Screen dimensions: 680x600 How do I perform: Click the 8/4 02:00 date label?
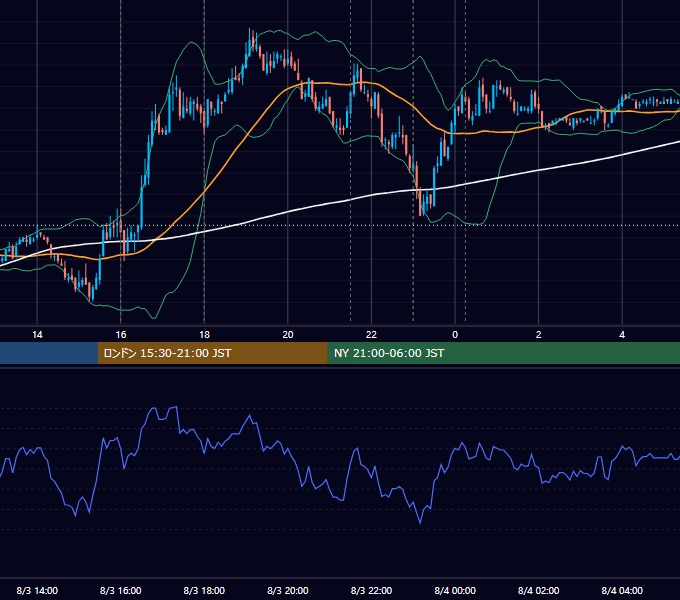pos(538,590)
